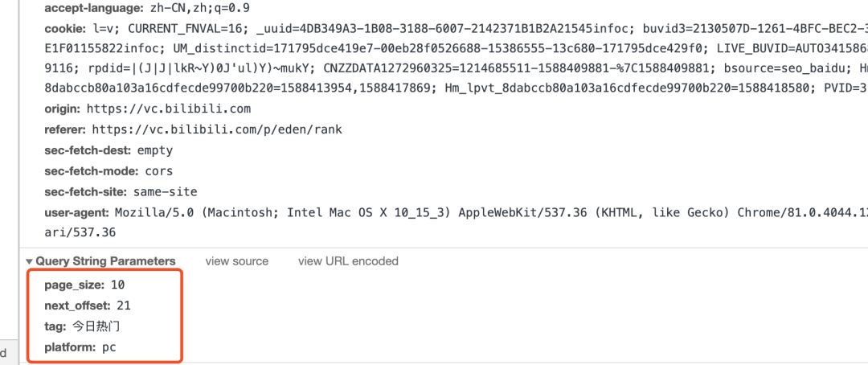Click the 'view URL encoded' link
The width and height of the screenshot is (868, 365).
(x=348, y=261)
